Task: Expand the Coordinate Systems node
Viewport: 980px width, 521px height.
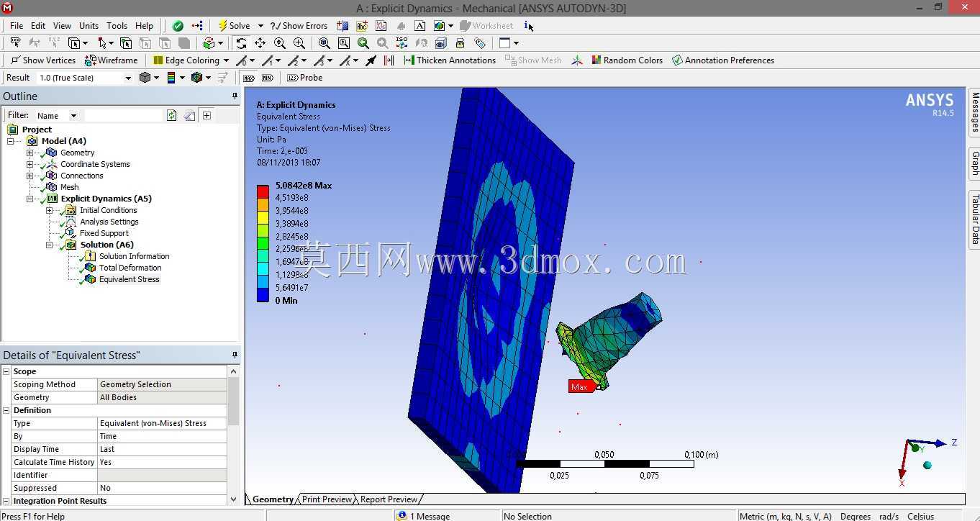Action: (x=30, y=164)
